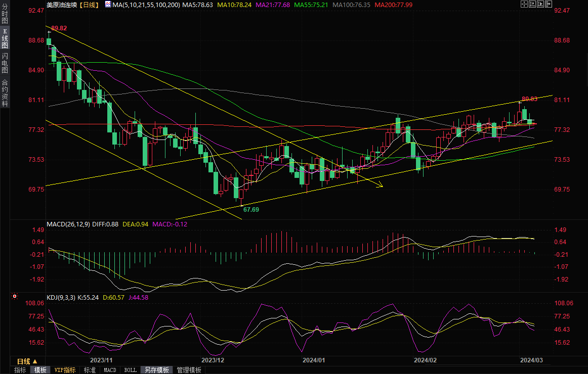Open the 合约资料 side tab

coord(5,92)
